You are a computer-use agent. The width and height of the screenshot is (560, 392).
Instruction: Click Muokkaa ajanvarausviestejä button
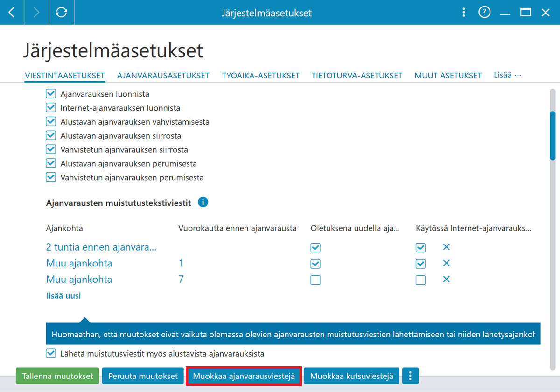click(244, 376)
